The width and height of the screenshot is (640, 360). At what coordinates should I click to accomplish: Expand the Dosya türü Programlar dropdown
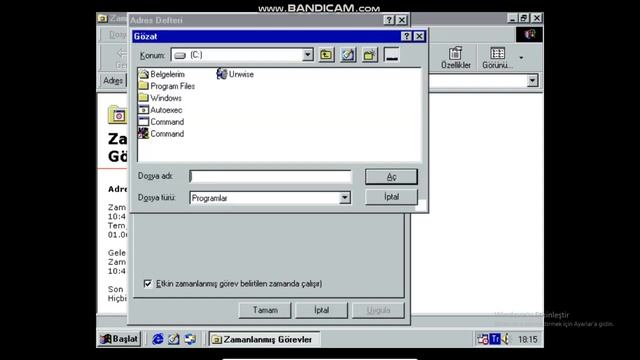(x=344, y=198)
